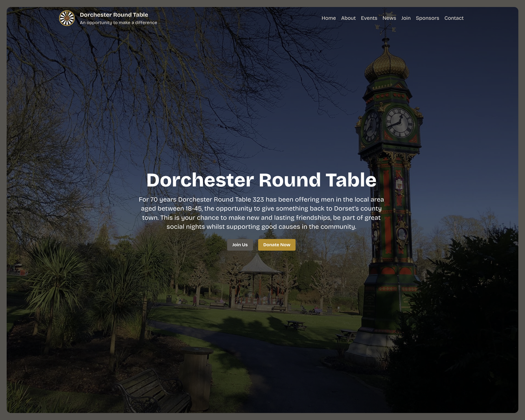This screenshot has width=525, height=420.
Task: Open the Join nav link
Action: [x=406, y=18]
